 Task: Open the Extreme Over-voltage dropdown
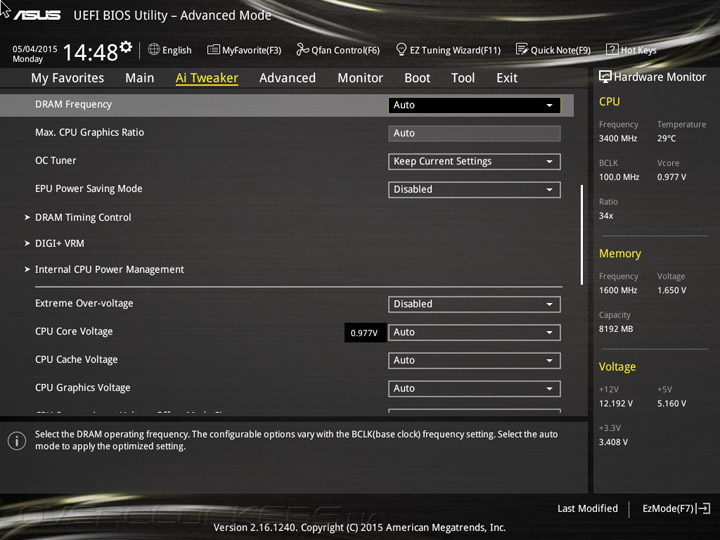click(474, 304)
